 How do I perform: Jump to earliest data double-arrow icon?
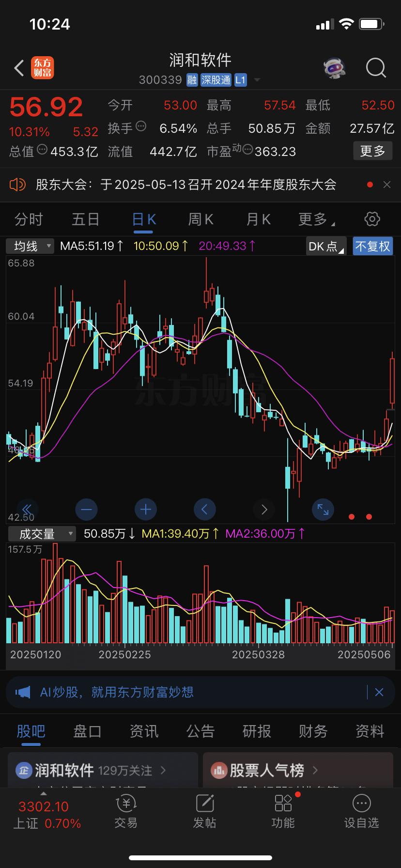(x=27, y=510)
